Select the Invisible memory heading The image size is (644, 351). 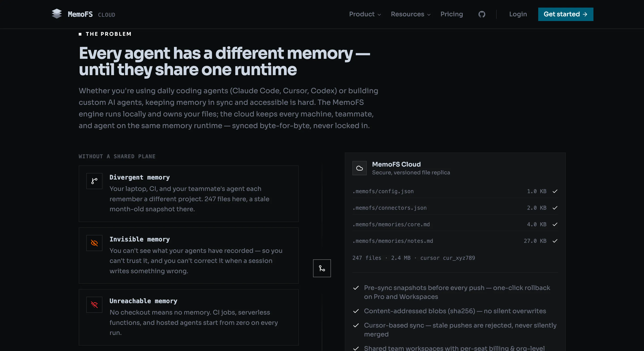140,239
